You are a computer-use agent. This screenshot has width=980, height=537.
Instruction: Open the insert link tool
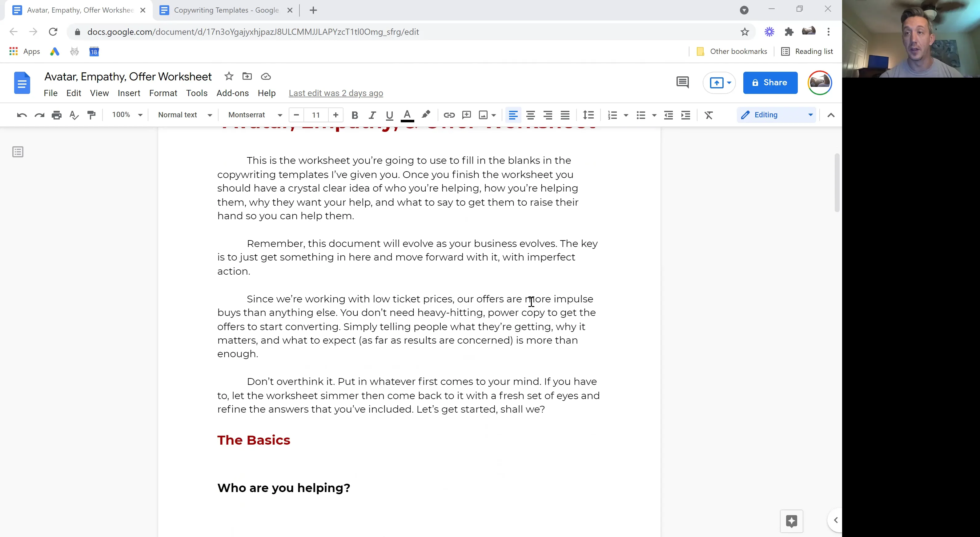[449, 115]
